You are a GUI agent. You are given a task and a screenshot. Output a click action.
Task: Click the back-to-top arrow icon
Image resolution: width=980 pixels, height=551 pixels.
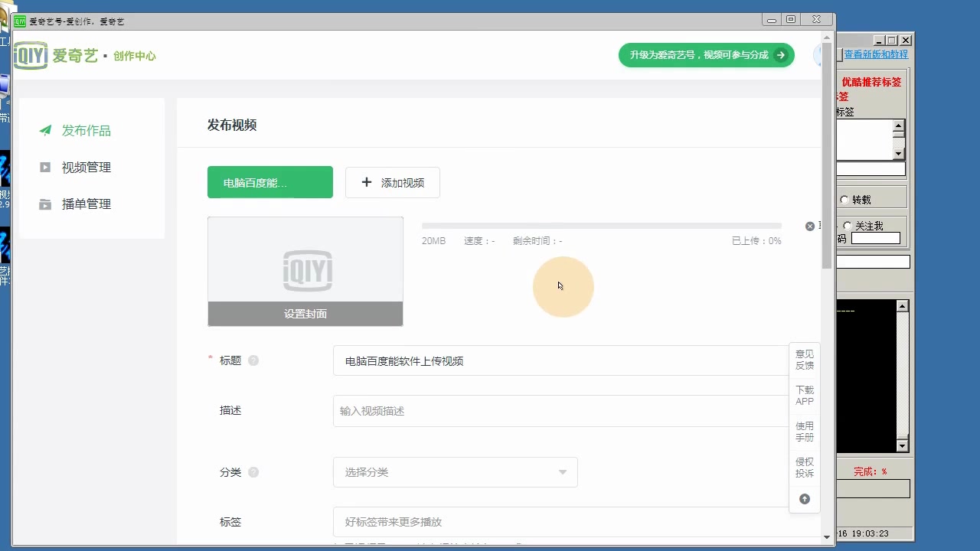click(804, 498)
